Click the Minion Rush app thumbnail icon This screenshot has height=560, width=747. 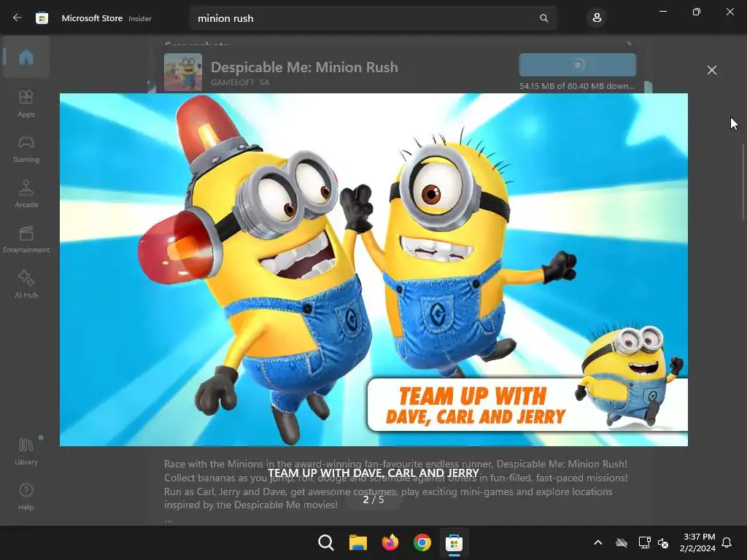[183, 72]
